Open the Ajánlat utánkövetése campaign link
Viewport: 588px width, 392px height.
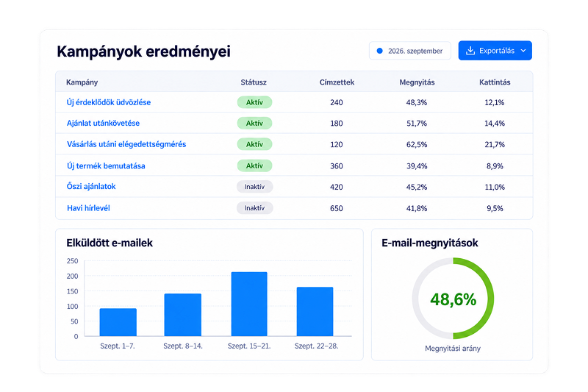(103, 123)
